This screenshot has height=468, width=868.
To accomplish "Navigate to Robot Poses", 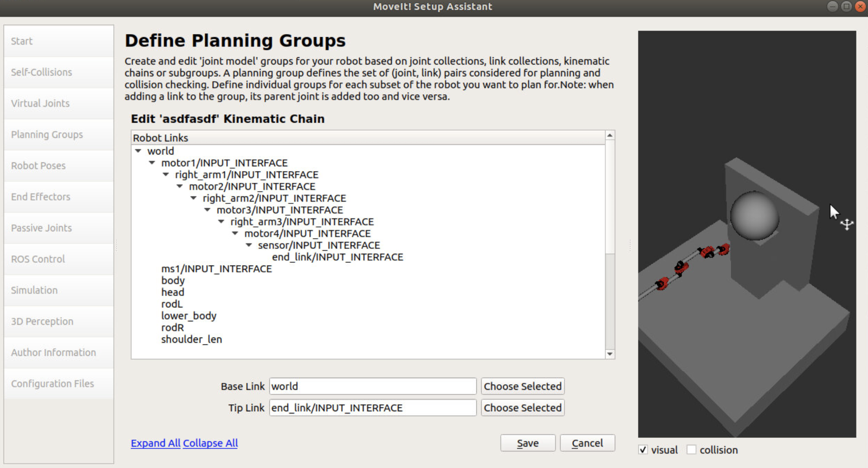I will [38, 166].
